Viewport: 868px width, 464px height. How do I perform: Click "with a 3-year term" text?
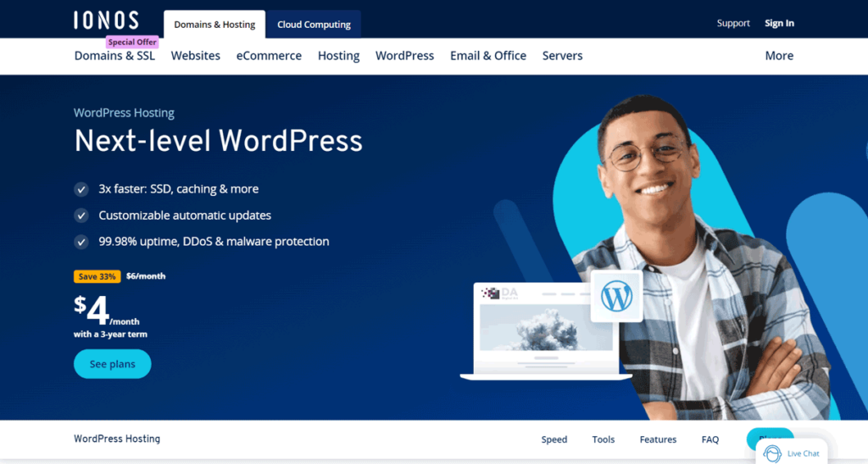pyautogui.click(x=110, y=334)
